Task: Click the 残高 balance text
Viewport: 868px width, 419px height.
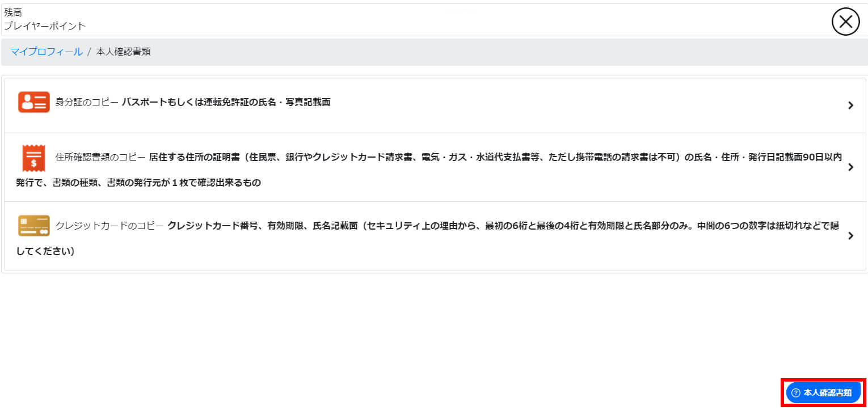Action: point(13,12)
